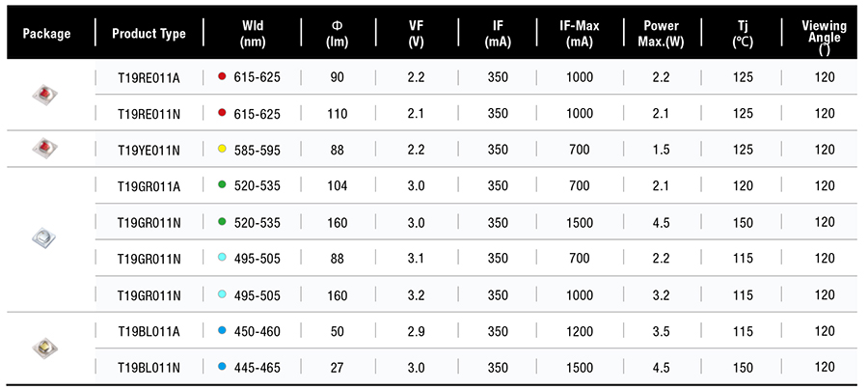Click the Wld (nm) column header
The image size is (868, 390).
point(254,34)
